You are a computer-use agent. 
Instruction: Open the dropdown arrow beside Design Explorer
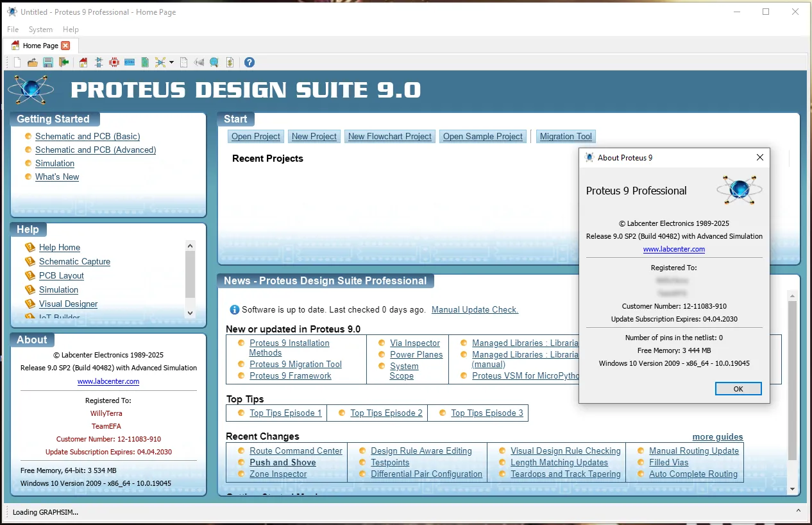[171, 62]
